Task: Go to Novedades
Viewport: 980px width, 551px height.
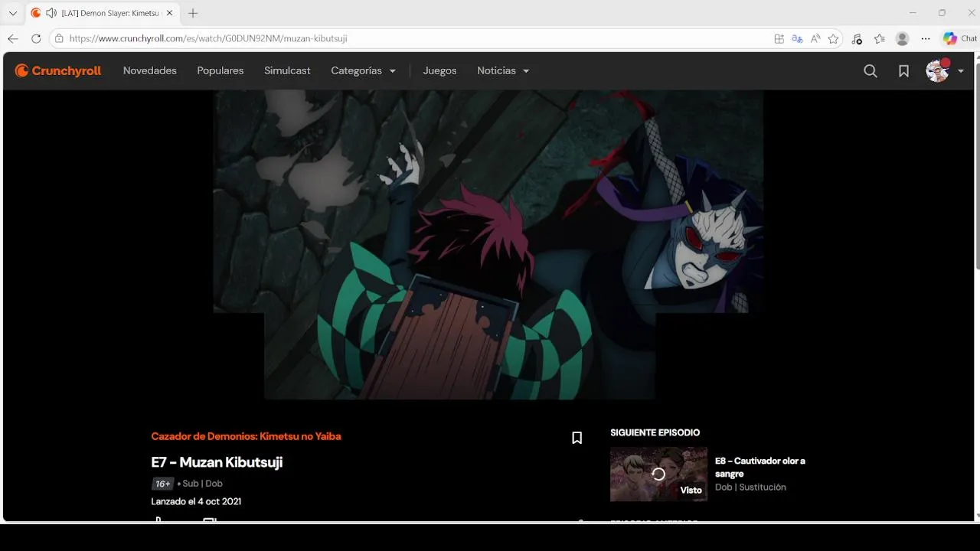Action: coord(150,71)
